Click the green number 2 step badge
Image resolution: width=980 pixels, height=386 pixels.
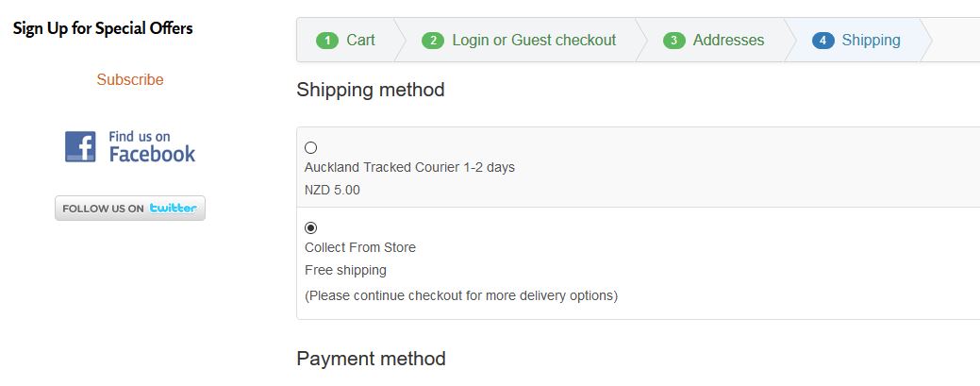[x=433, y=41]
